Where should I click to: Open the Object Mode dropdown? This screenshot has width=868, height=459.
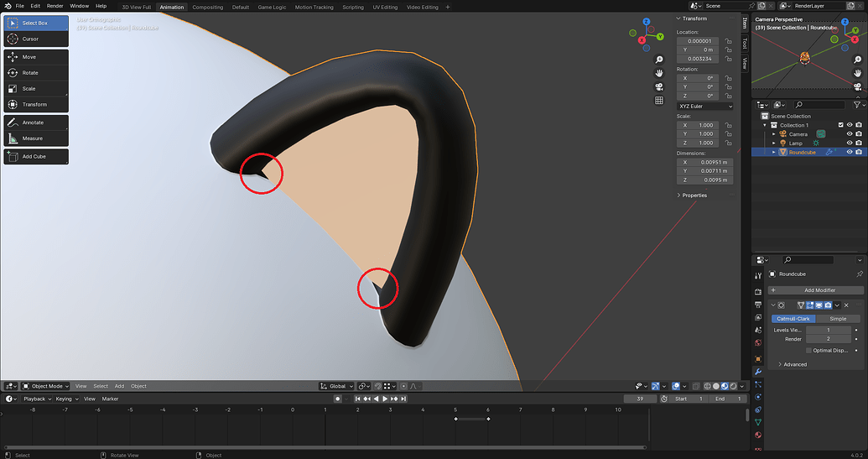coord(45,386)
